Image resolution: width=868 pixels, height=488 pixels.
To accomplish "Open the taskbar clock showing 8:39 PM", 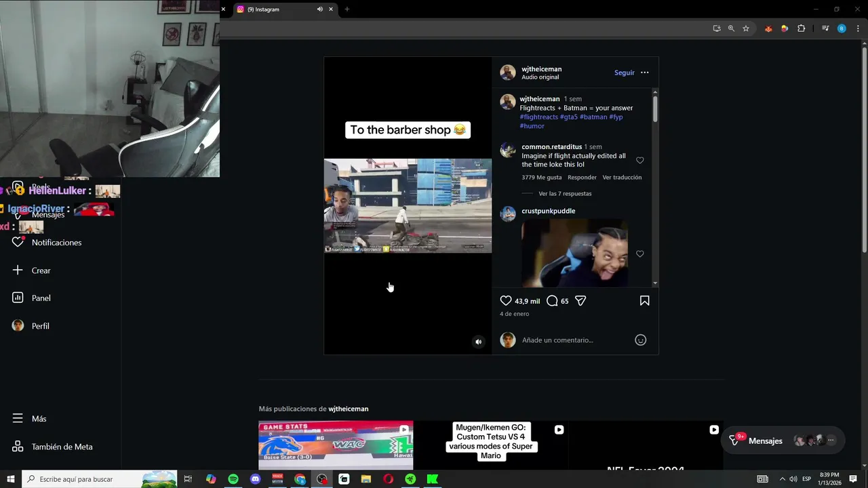I will point(829,479).
